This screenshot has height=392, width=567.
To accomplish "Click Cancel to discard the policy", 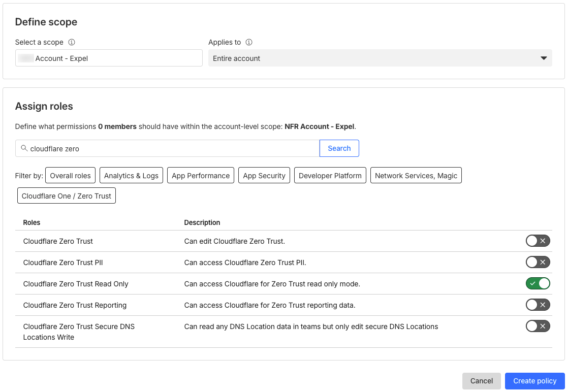I will pos(481,381).
